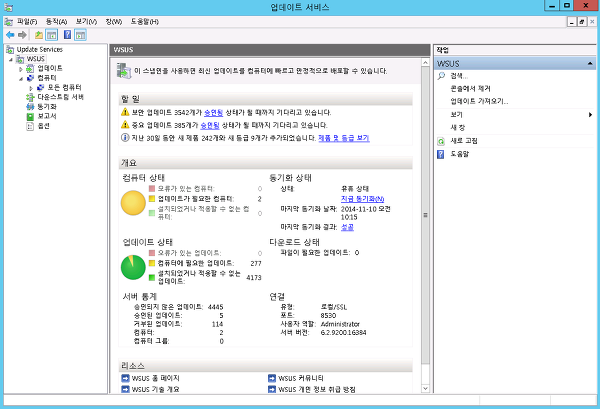Click 검색... action text
Screen dimensions: 600x409
pos(459,76)
